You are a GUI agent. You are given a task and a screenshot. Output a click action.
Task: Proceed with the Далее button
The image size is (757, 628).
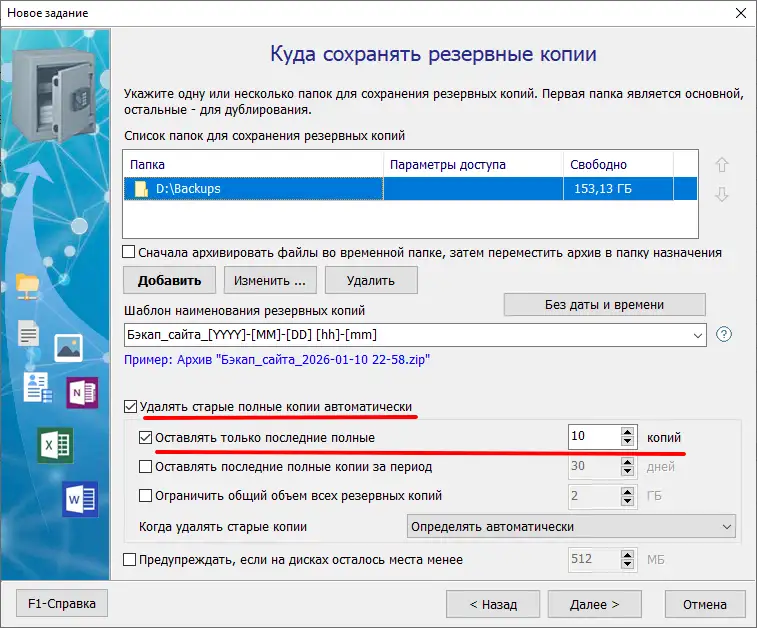click(594, 604)
